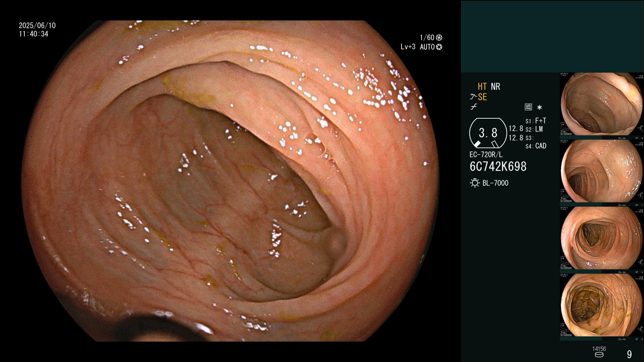Click the Lv+3 brightness level text
The image size is (644, 362).
pyautogui.click(x=408, y=47)
